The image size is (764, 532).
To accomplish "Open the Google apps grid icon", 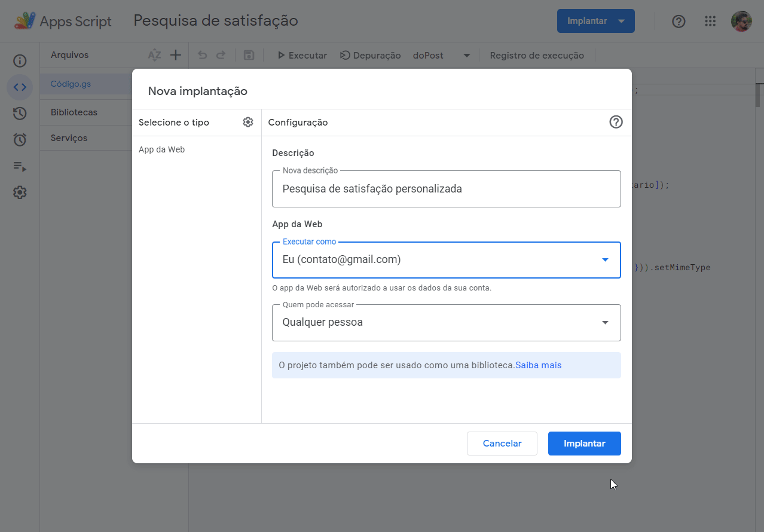I will (710, 22).
